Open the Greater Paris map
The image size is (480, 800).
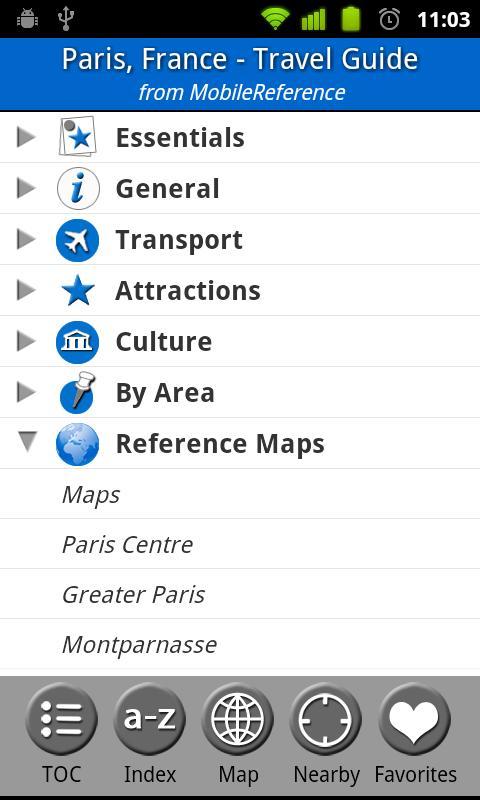pos(240,594)
